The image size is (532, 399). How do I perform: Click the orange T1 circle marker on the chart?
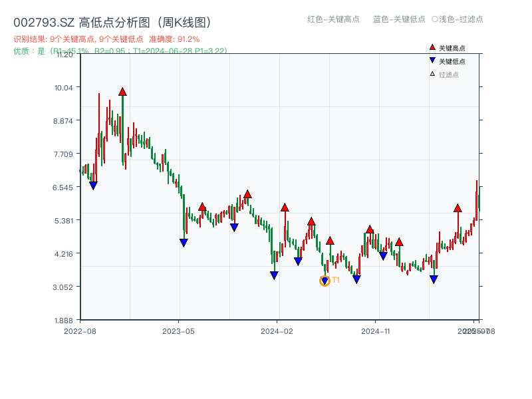point(325,280)
